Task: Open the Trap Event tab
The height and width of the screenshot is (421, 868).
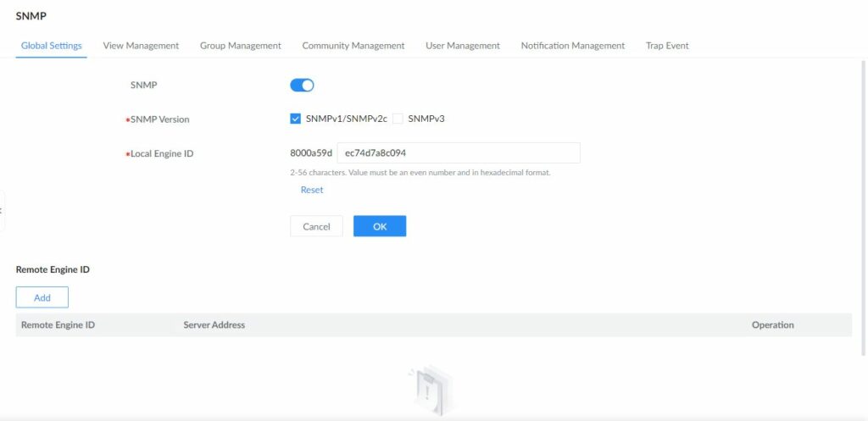Action: point(667,46)
